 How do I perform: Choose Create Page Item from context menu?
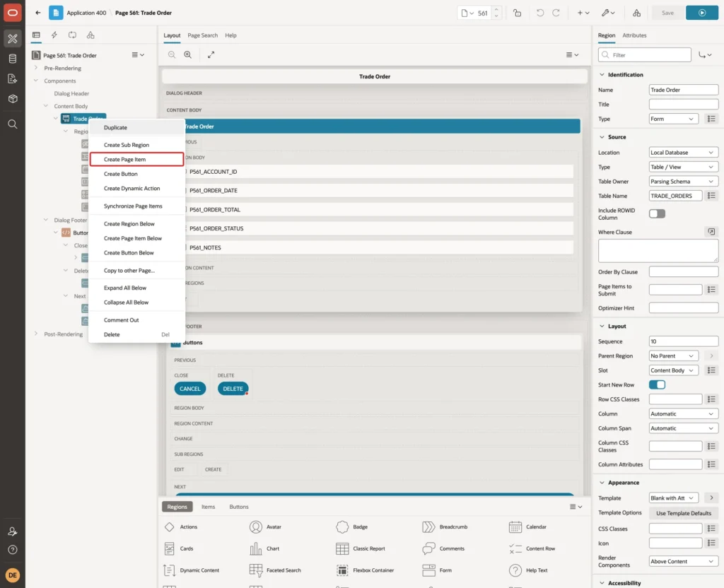coord(136,159)
